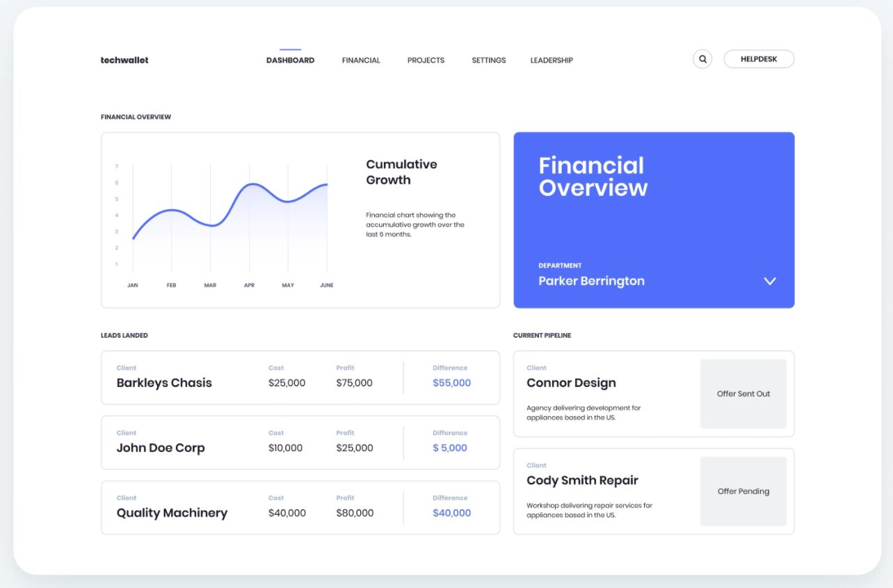Click the MAR label on the chart axis
This screenshot has width=893, height=588.
click(210, 285)
